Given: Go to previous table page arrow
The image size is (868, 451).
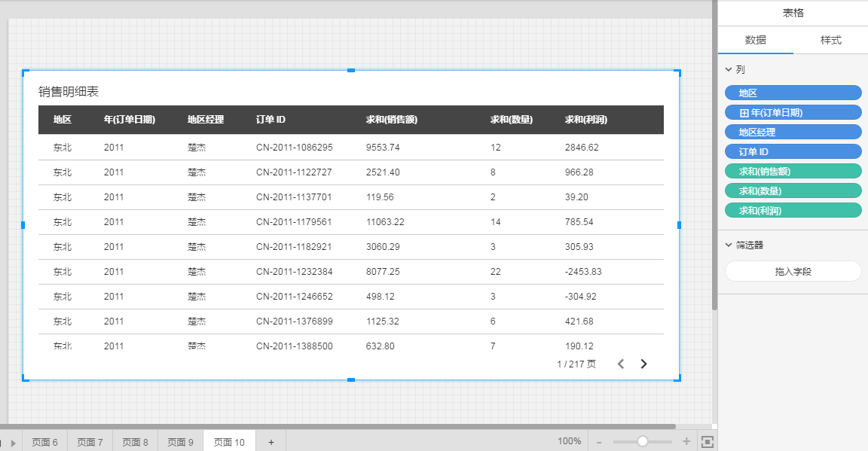Looking at the screenshot, I should pos(621,364).
